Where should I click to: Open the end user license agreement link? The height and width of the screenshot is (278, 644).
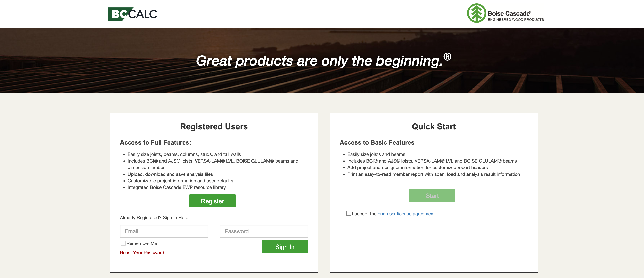click(x=406, y=214)
